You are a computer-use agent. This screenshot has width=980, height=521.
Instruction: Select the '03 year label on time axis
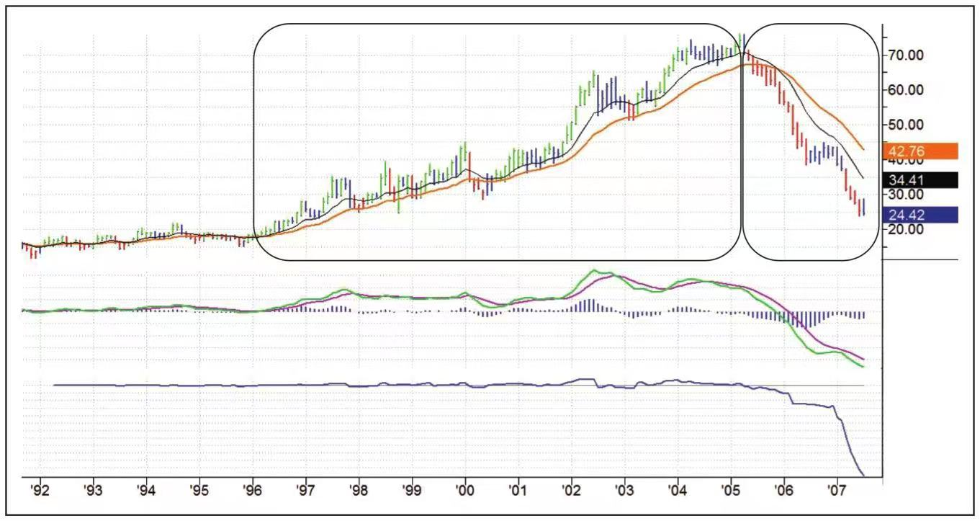point(624,491)
